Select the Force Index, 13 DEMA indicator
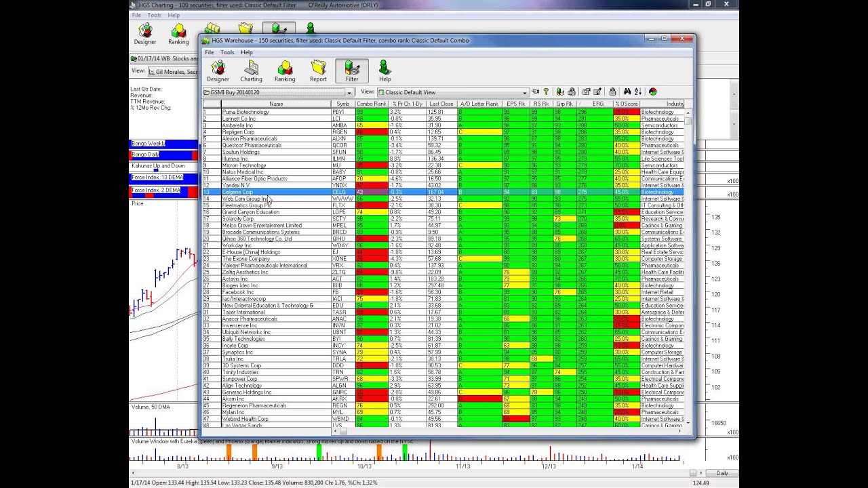Screen dimensions: 868x488 click(x=157, y=178)
